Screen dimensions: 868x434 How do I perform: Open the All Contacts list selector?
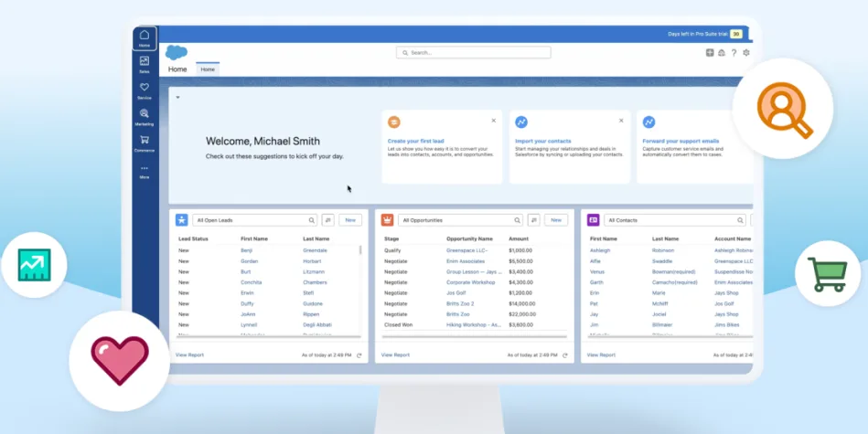675,220
